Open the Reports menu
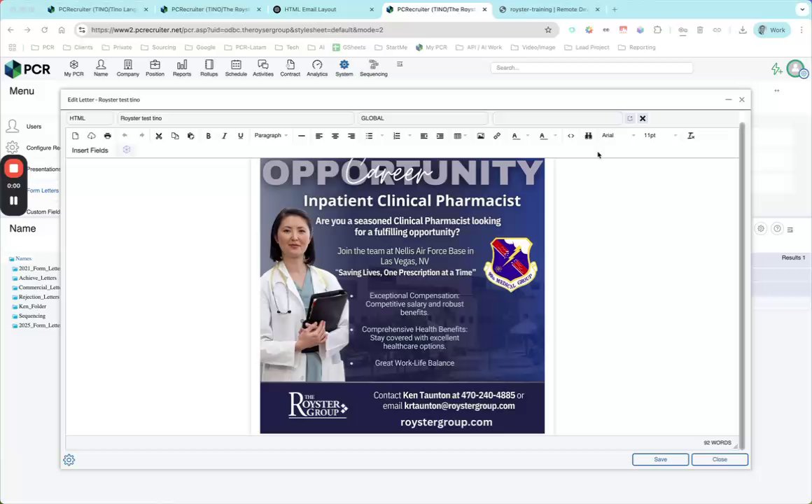The height and width of the screenshot is (504, 812). click(x=182, y=68)
